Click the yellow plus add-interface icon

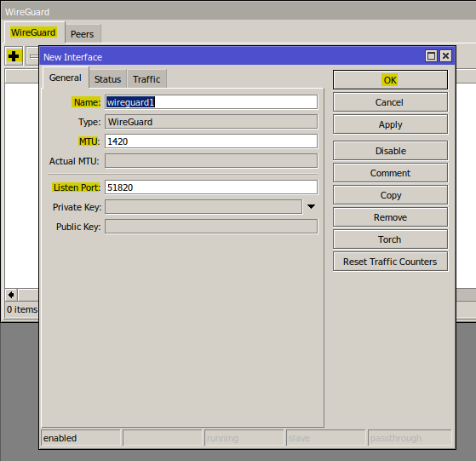14,56
